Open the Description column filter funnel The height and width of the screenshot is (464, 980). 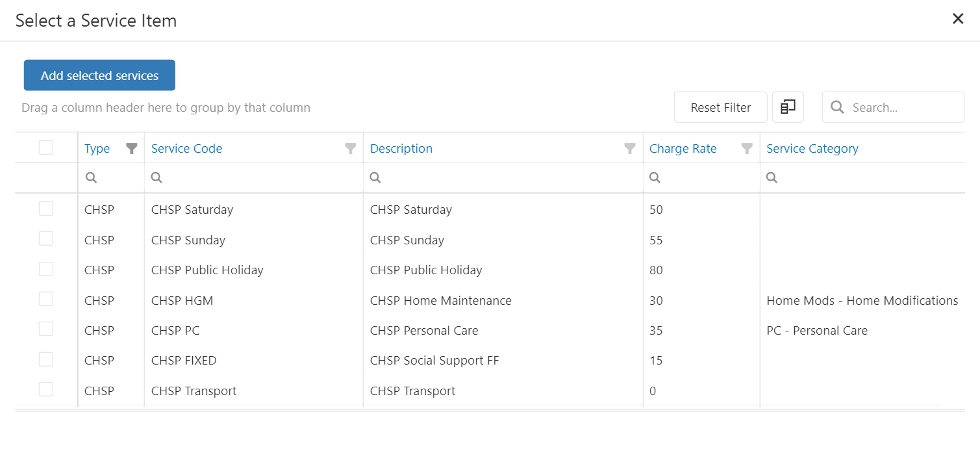(x=630, y=149)
